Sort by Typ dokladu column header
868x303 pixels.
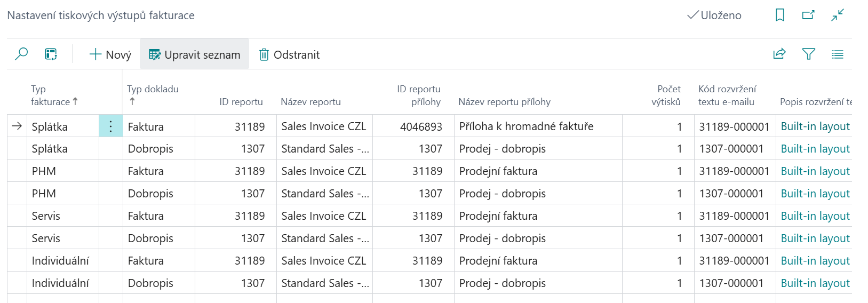coord(153,89)
